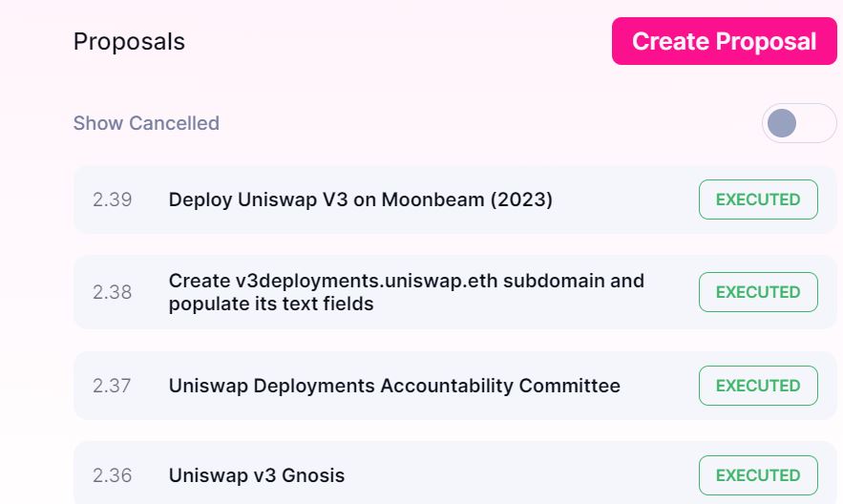
Task: Toggle the Show Cancelled switch
Action: [798, 123]
